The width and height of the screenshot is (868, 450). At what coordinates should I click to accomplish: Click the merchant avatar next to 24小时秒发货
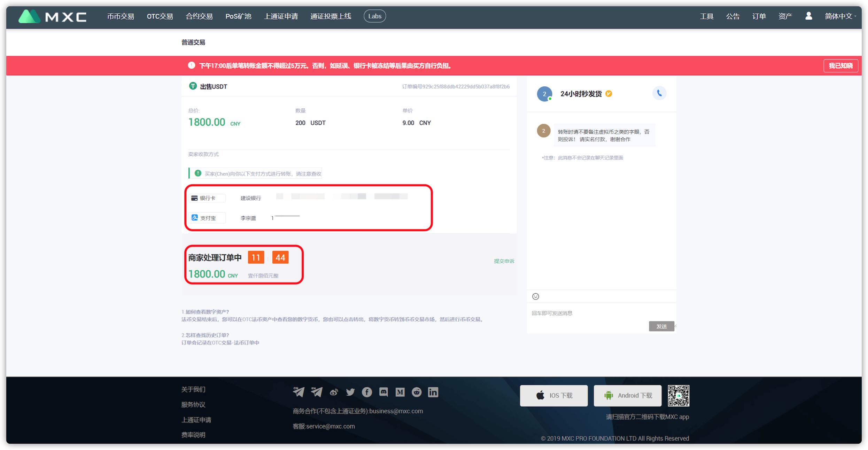pyautogui.click(x=544, y=94)
